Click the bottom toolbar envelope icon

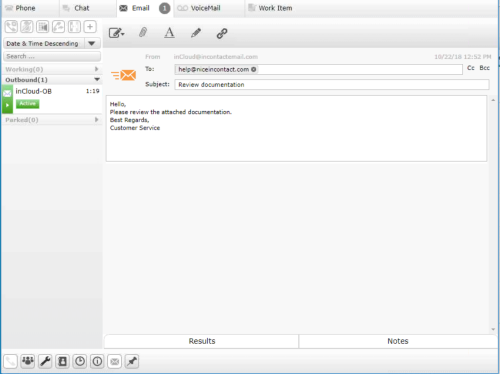(x=115, y=362)
